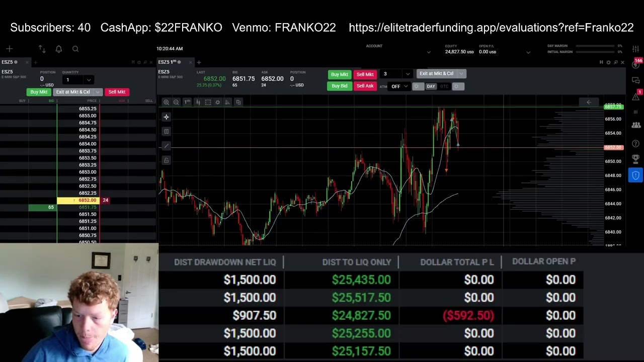Select DAY time-in-force option
Screen dimensions: 644x362
[431, 86]
